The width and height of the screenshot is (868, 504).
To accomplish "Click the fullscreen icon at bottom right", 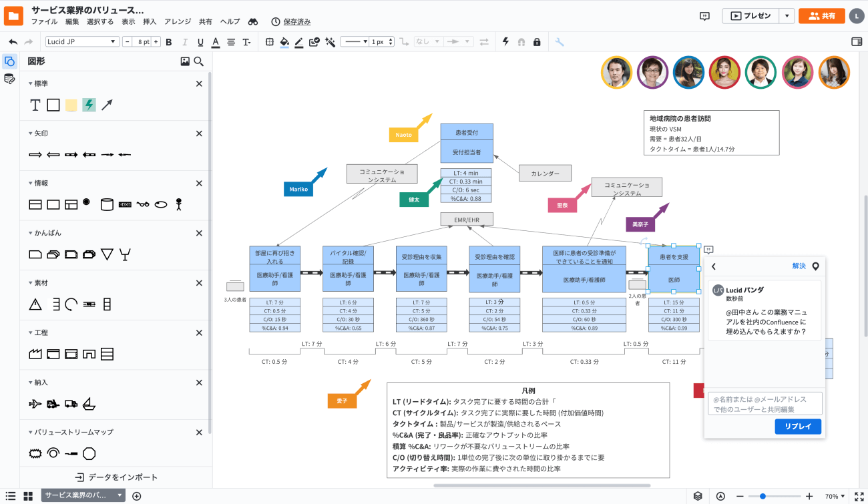I will pyautogui.click(x=859, y=496).
